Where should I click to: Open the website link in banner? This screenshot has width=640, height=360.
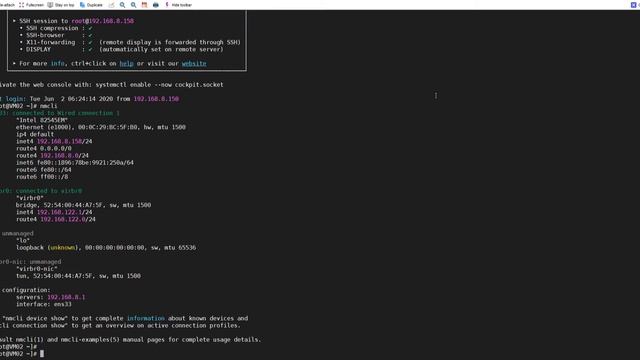(194, 64)
